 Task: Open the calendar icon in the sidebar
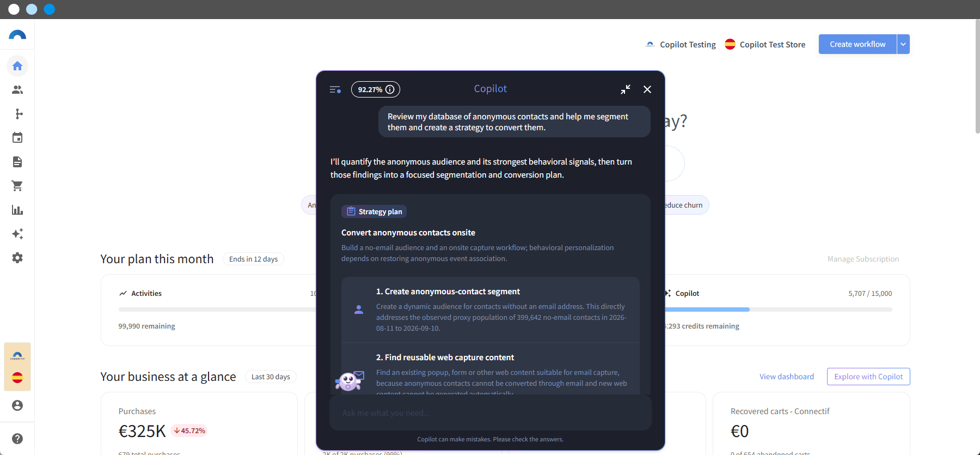coord(17,138)
